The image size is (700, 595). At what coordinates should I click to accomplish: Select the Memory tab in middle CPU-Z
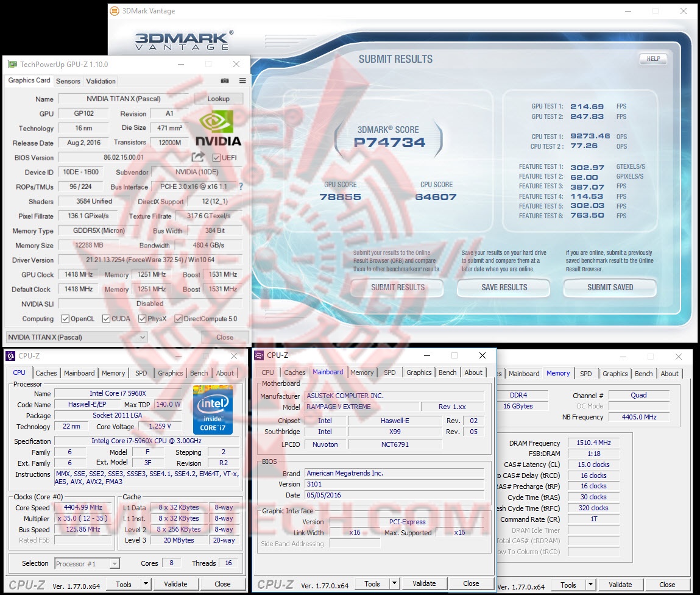tap(362, 372)
